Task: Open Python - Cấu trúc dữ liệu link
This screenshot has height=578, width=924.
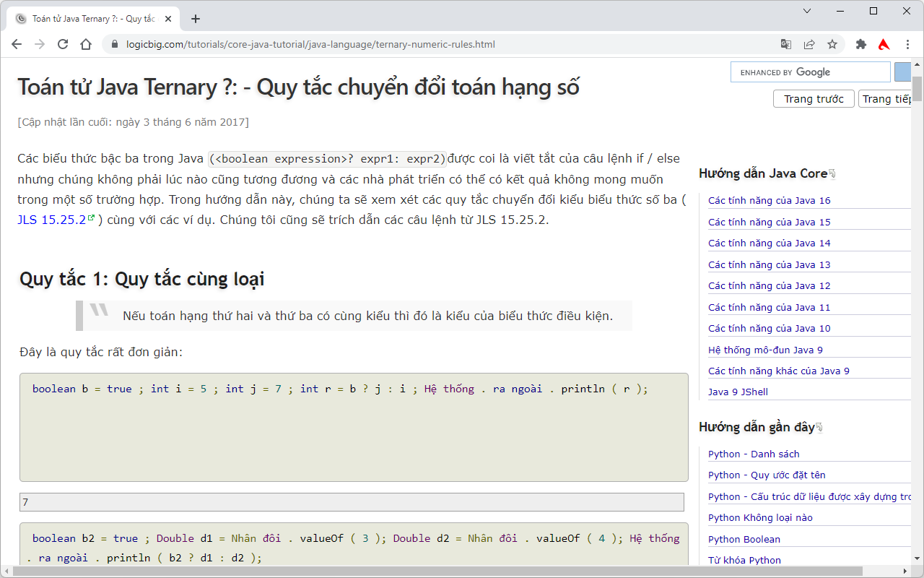Action: [809, 497]
